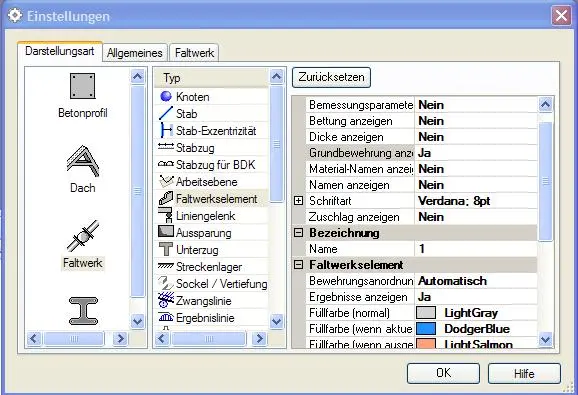Click the Faltwerkselement icon
Screen dimensions: 578x395
pyautogui.click(x=166, y=198)
